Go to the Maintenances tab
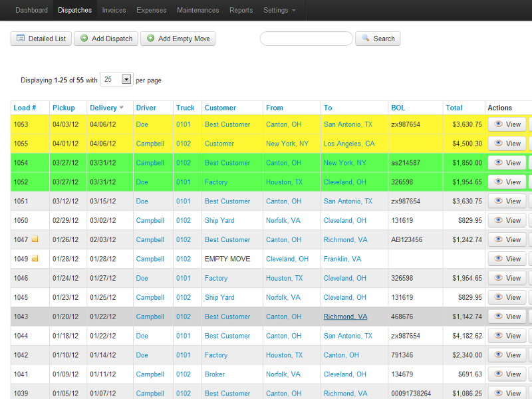532x399 pixels. point(198,10)
